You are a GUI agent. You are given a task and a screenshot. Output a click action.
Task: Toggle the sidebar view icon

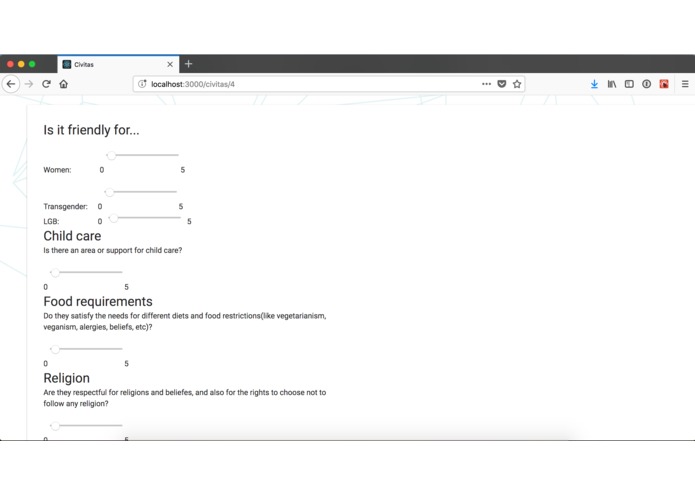[x=629, y=84]
